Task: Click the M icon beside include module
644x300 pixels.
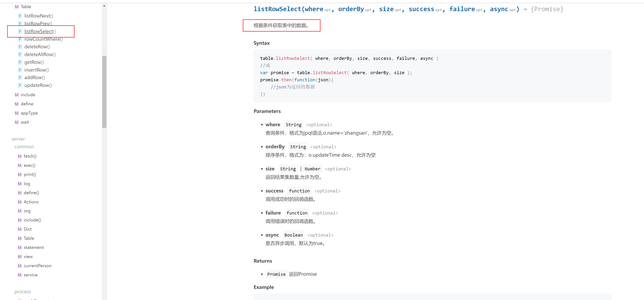Action: (x=17, y=95)
